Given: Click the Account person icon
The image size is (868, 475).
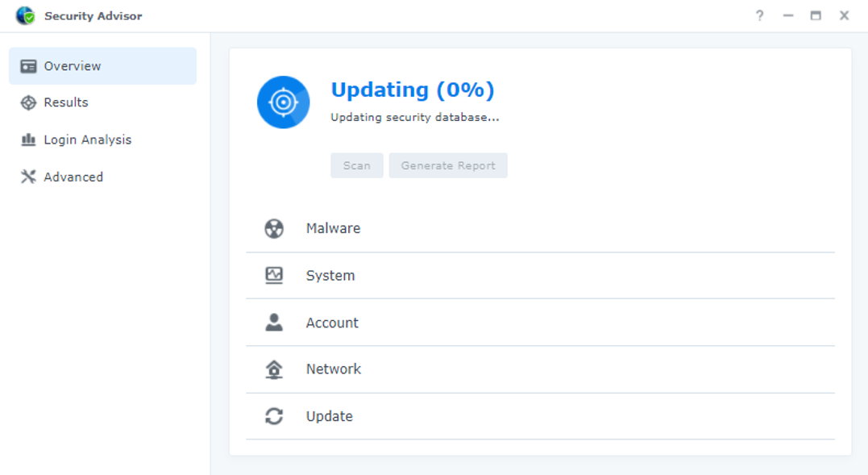Looking at the screenshot, I should click(x=274, y=323).
